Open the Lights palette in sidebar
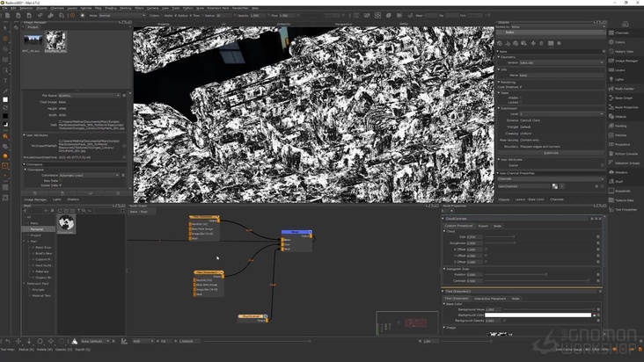Screen dimensions: 644x362 point(619,80)
